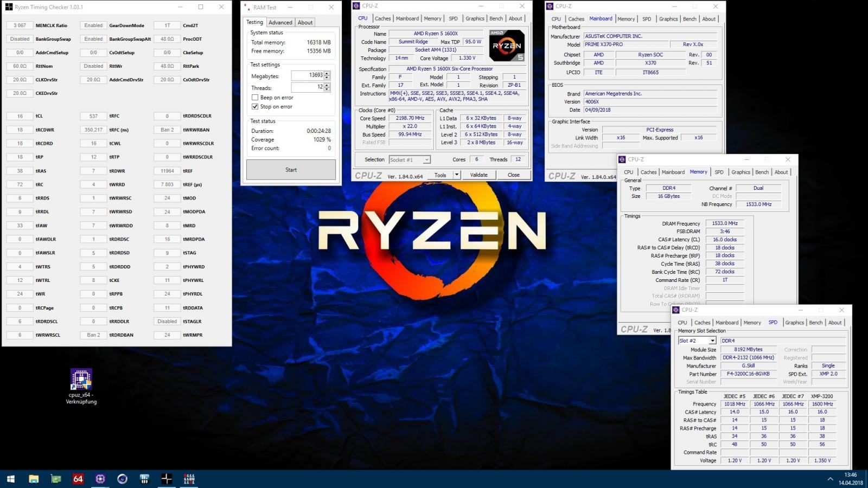The height and width of the screenshot is (488, 868).
Task: Select the purple CPU-Z taskbar icon
Action: (x=100, y=479)
